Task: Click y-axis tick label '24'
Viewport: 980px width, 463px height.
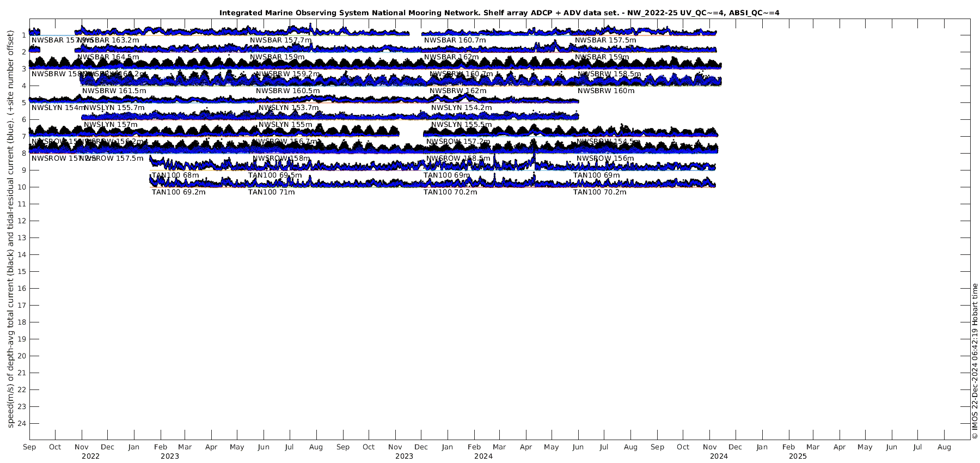Action: (x=22, y=423)
